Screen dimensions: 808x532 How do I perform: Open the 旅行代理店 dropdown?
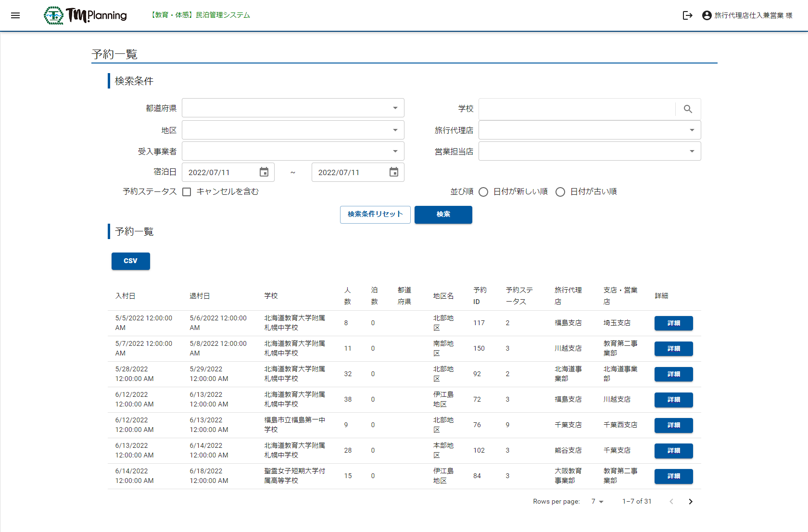click(x=589, y=130)
